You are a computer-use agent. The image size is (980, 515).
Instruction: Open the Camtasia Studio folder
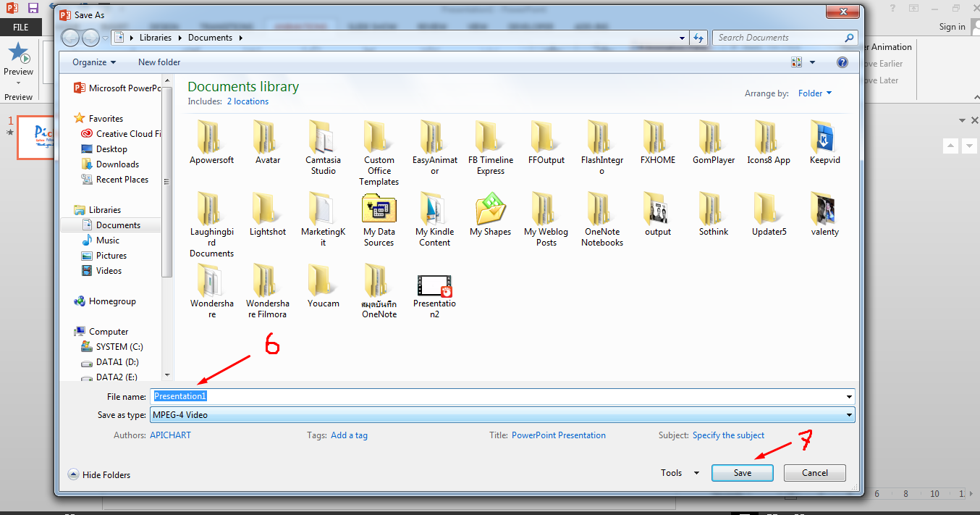point(323,148)
